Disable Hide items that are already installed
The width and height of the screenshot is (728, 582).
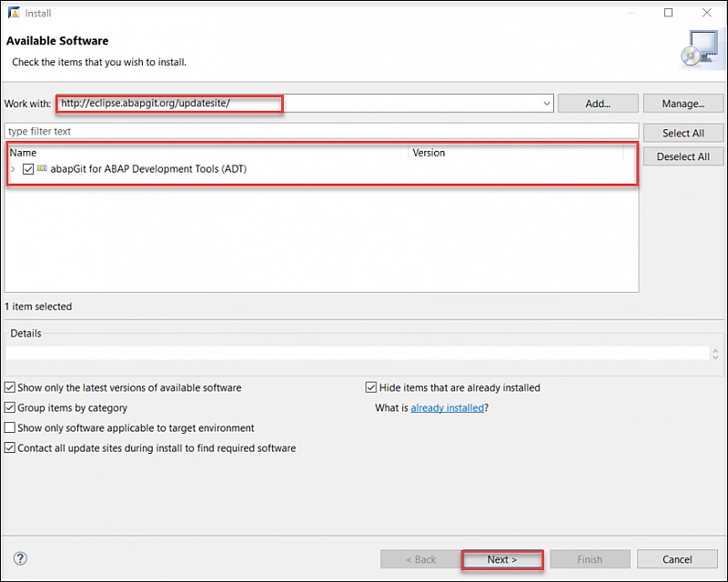coord(371,387)
